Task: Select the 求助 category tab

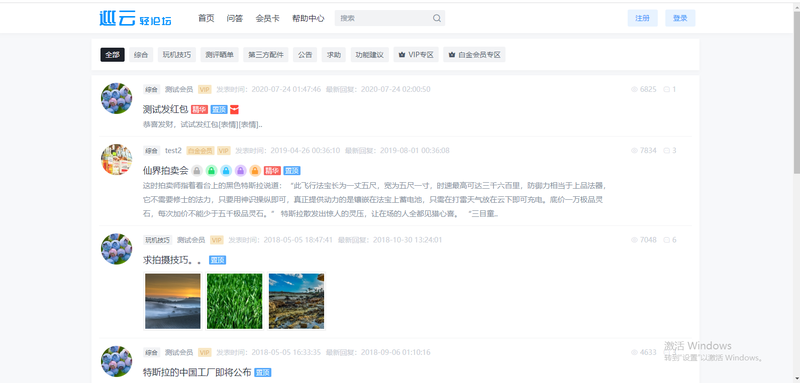Action: pyautogui.click(x=334, y=55)
